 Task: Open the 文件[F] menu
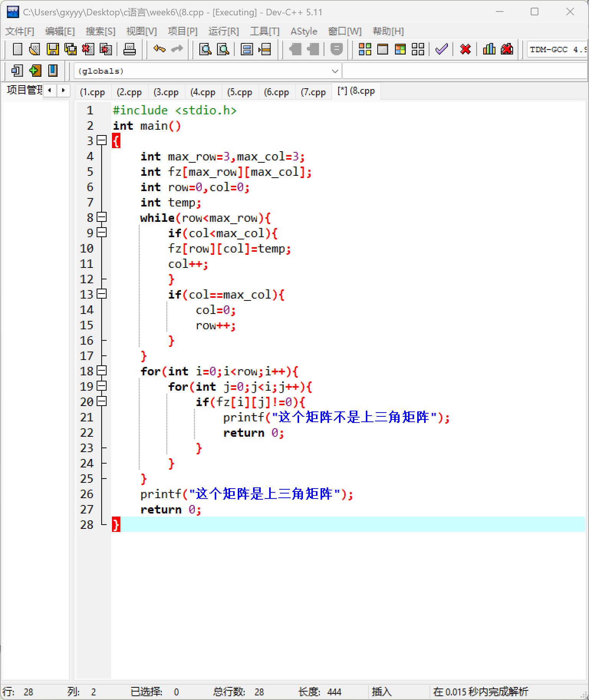[20, 31]
